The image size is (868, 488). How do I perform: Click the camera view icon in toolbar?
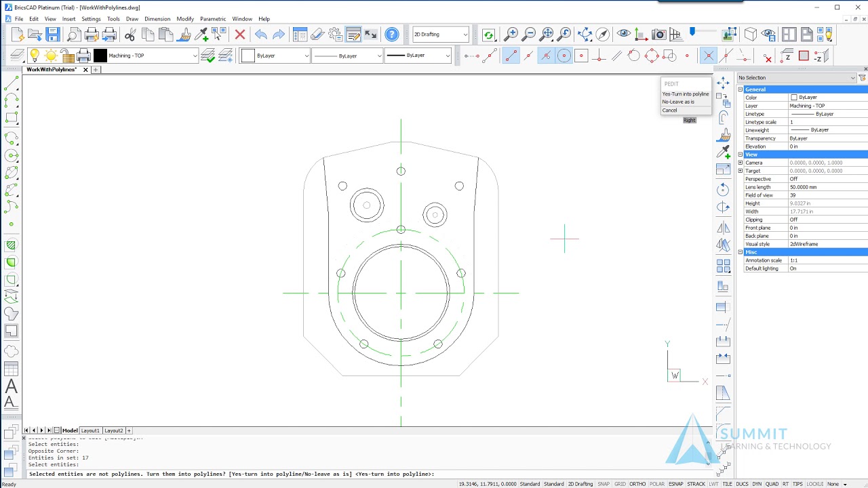[658, 35]
